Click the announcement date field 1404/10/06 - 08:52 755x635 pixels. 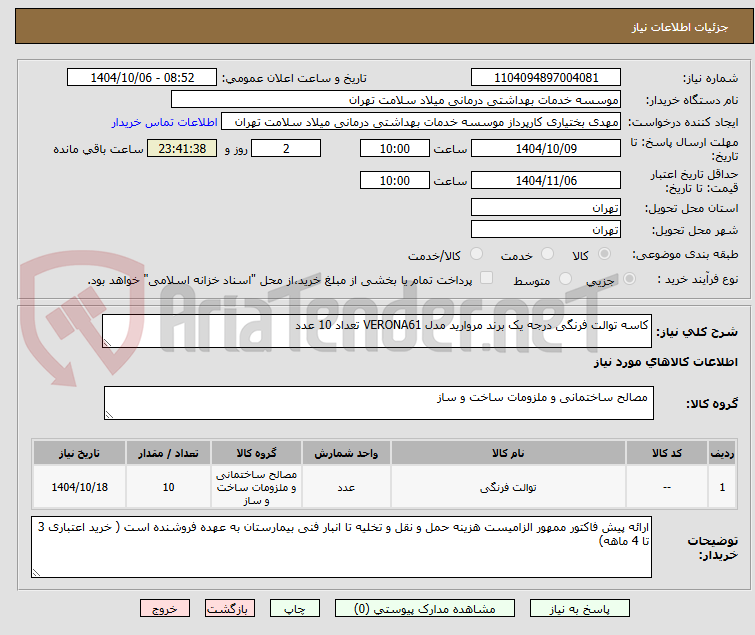(x=142, y=78)
